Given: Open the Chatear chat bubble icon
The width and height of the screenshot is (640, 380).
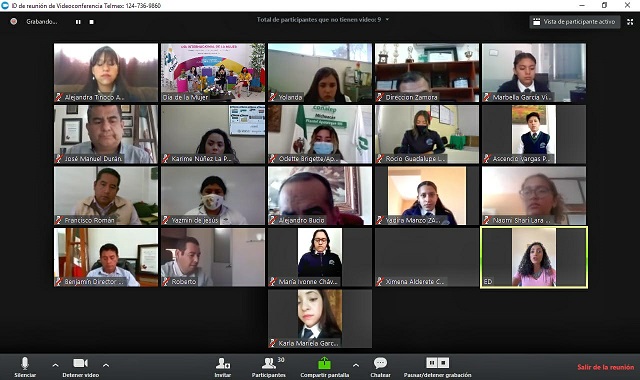Looking at the screenshot, I should (x=380, y=363).
